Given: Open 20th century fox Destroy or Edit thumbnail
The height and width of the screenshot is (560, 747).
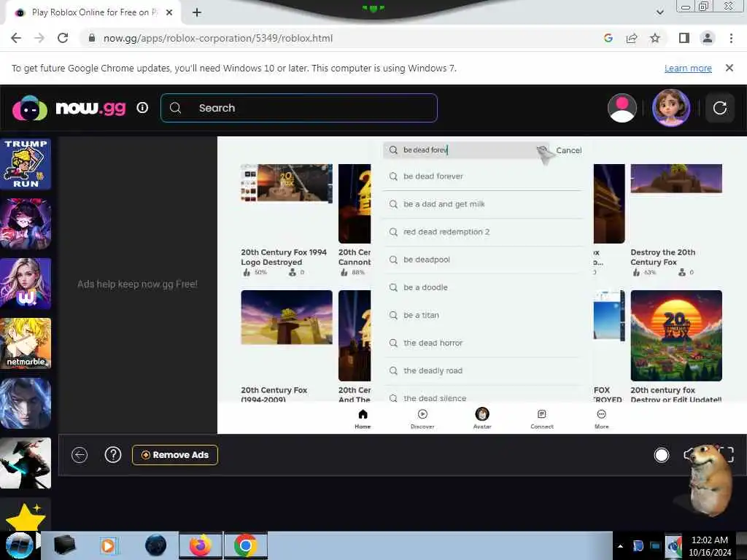Looking at the screenshot, I should 676,335.
